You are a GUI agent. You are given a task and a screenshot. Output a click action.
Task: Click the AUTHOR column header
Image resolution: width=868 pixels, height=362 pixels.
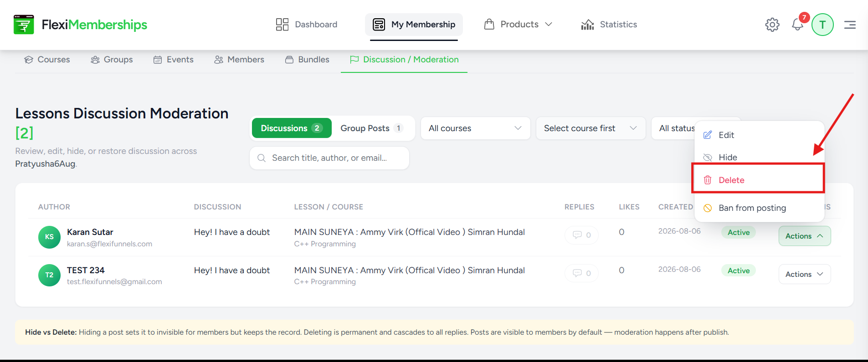coord(54,207)
